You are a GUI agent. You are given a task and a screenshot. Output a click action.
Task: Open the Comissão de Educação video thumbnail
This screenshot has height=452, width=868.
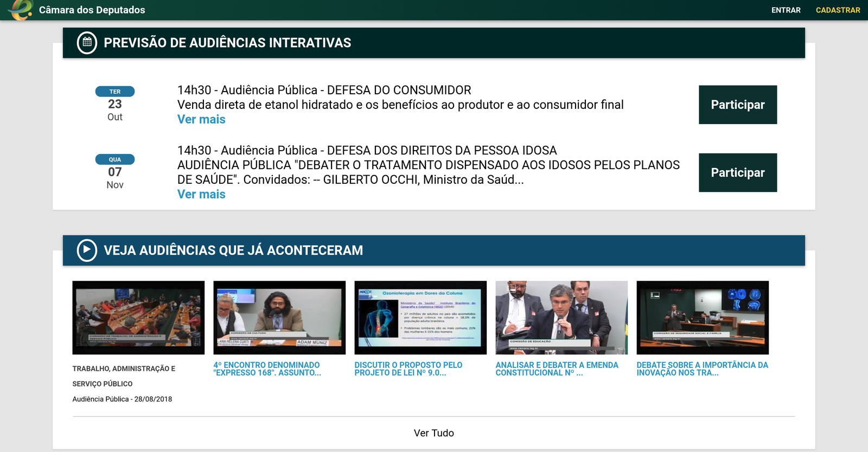(x=561, y=318)
